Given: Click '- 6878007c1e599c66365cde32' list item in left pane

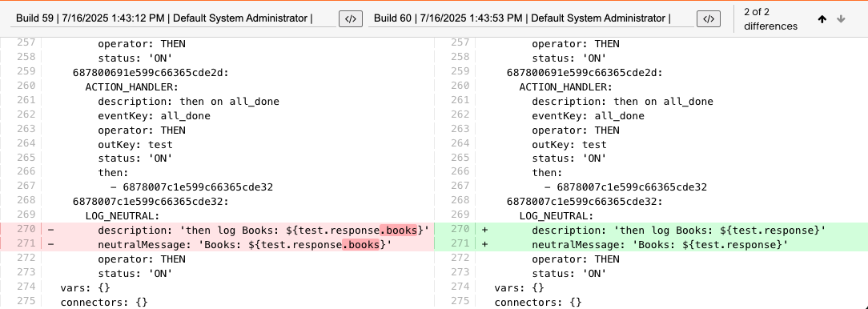Looking at the screenshot, I should click(191, 187).
